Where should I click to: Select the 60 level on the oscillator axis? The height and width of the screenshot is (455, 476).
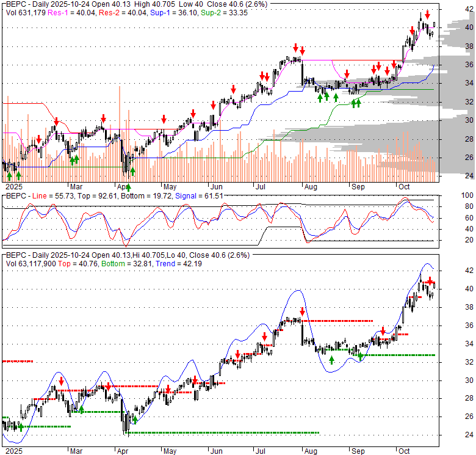[x=469, y=218]
